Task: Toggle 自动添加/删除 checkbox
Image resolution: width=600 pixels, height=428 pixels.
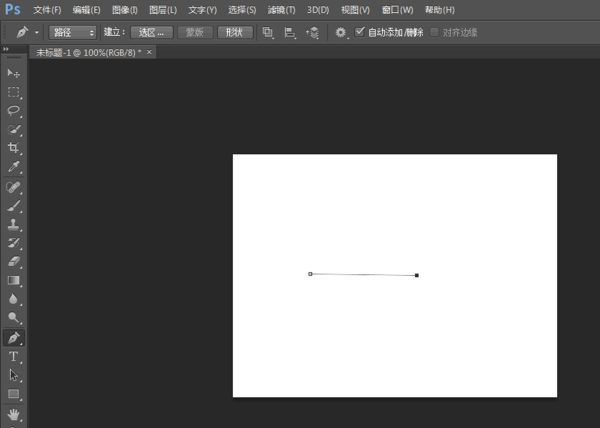Action: [359, 32]
